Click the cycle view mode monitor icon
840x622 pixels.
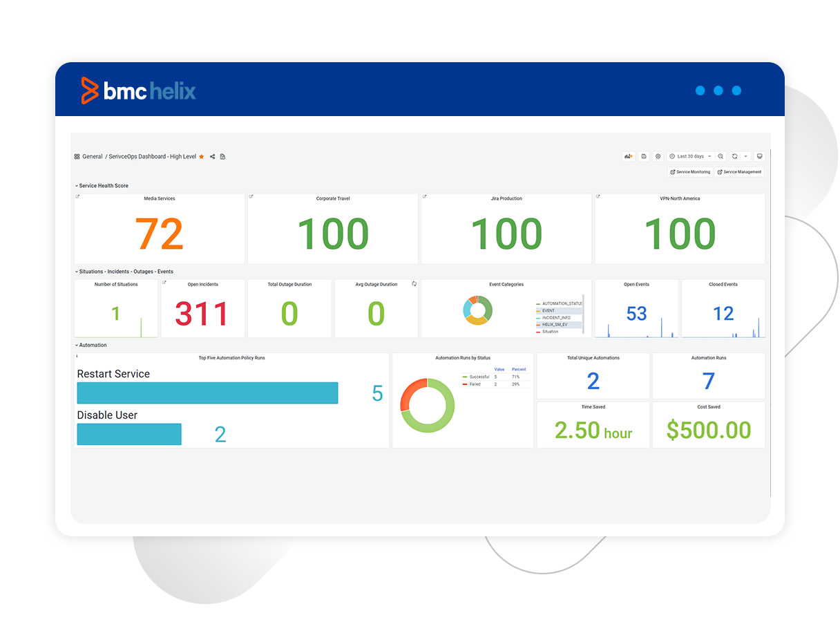pos(759,157)
